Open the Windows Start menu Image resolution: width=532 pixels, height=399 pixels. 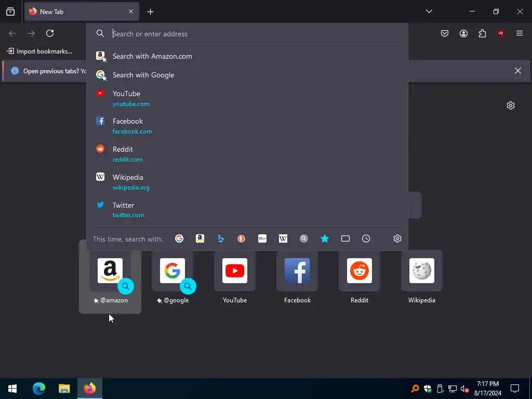click(x=12, y=389)
